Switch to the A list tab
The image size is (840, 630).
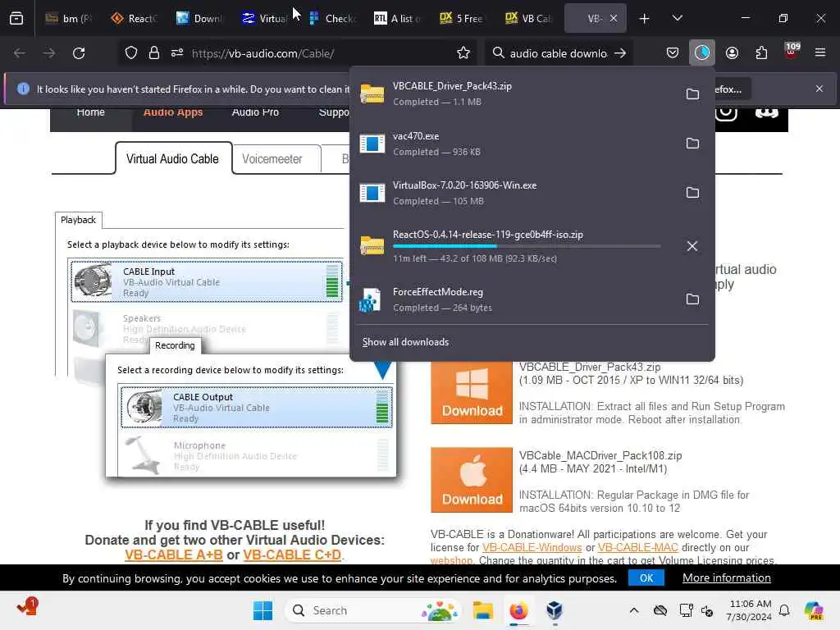pyautogui.click(x=397, y=19)
